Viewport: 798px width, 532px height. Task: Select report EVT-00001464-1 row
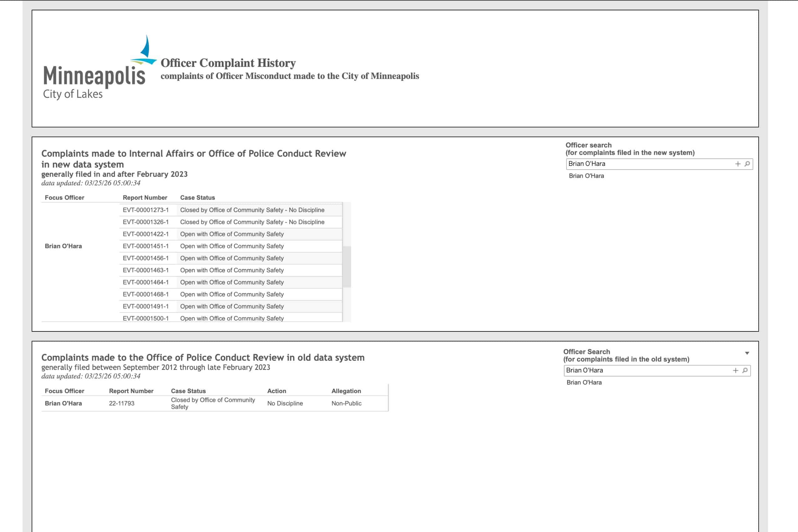tap(146, 282)
